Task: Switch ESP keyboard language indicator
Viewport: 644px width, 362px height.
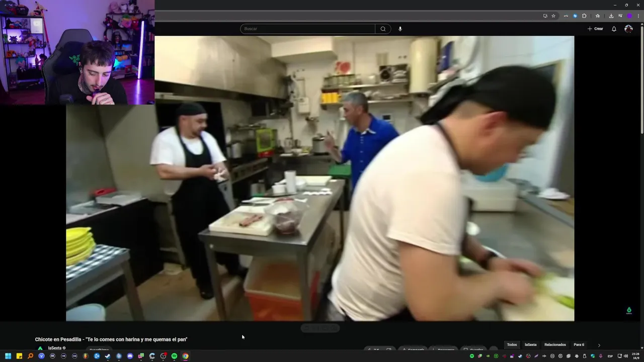Action: (610, 356)
